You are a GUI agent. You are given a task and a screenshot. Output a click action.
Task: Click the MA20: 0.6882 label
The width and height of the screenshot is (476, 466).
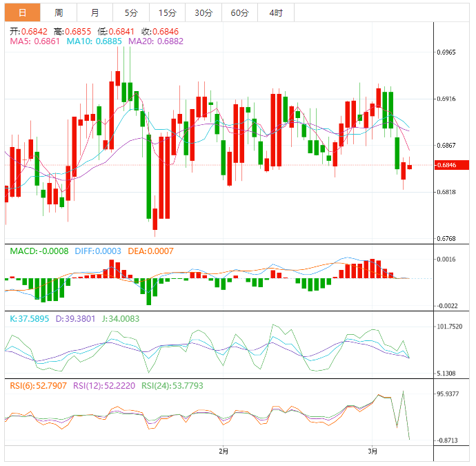point(156,41)
